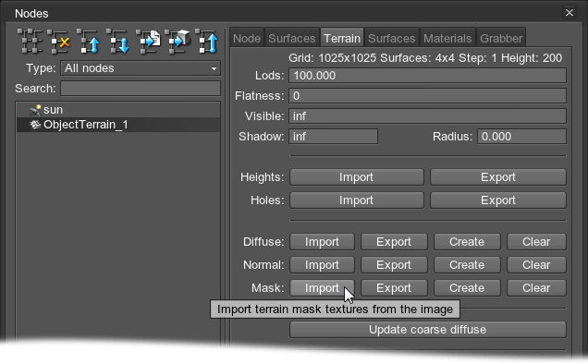Import the Heights map
The height and width of the screenshot is (364, 588).
[356, 177]
